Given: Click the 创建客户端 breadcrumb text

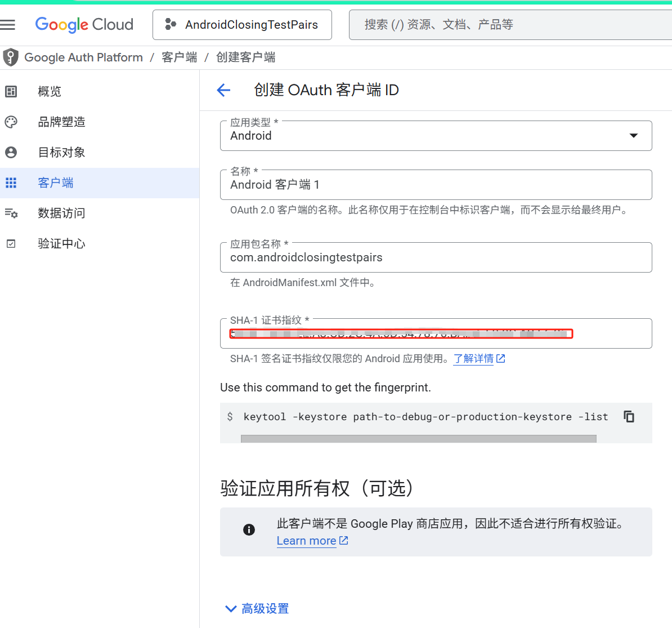Looking at the screenshot, I should [x=245, y=57].
